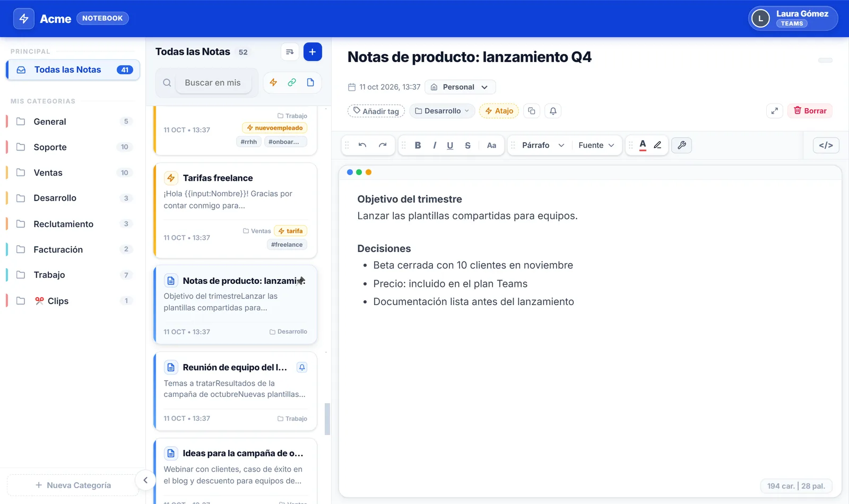The image size is (849, 504).
Task: Set a reminder with bell icon
Action: pos(553,111)
